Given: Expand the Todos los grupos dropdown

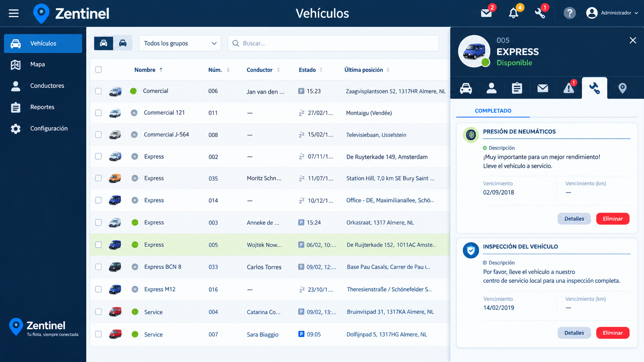Looking at the screenshot, I should [180, 43].
